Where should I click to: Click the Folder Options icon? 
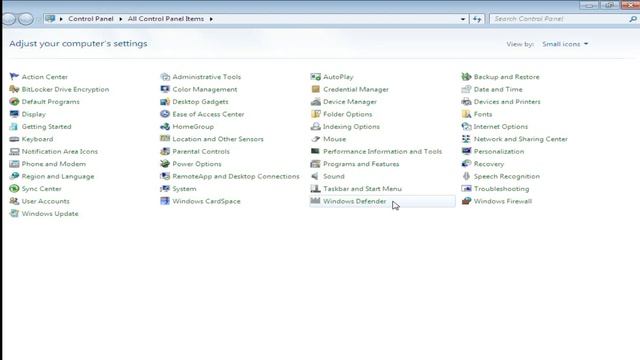(316, 114)
